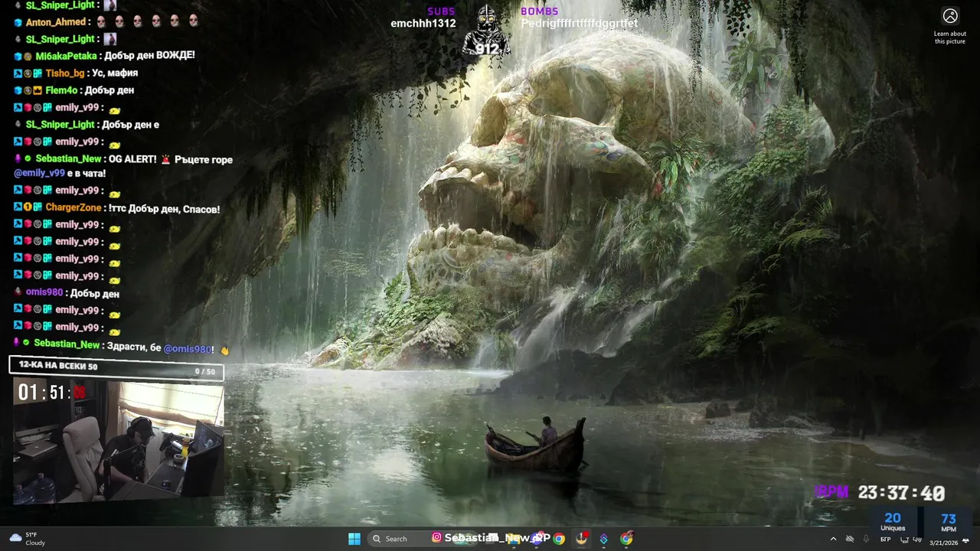Click the 912 sub counter avatar
980x551 pixels.
487,32
